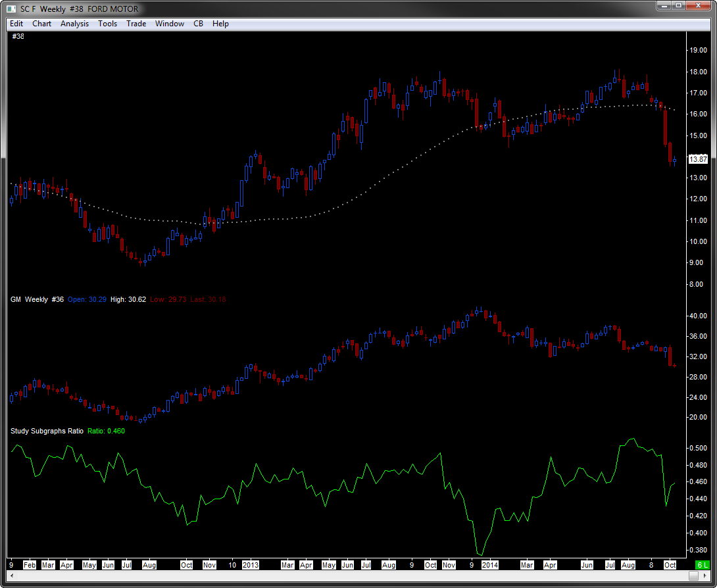
Task: Click the horizontal scrollbar thumb
Action: click(x=693, y=576)
